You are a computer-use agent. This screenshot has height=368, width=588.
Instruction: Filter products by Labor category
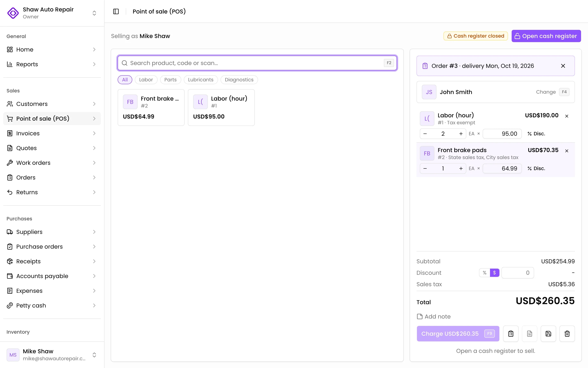146,80
